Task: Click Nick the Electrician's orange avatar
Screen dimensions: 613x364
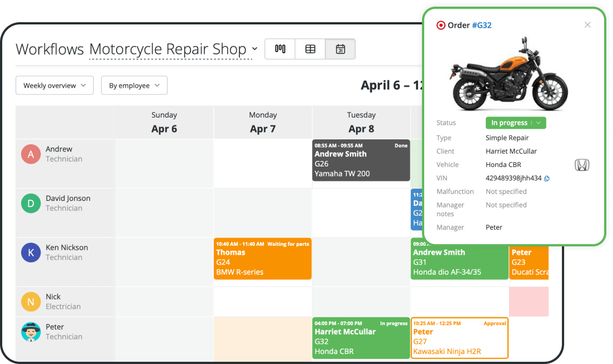Action: click(31, 301)
